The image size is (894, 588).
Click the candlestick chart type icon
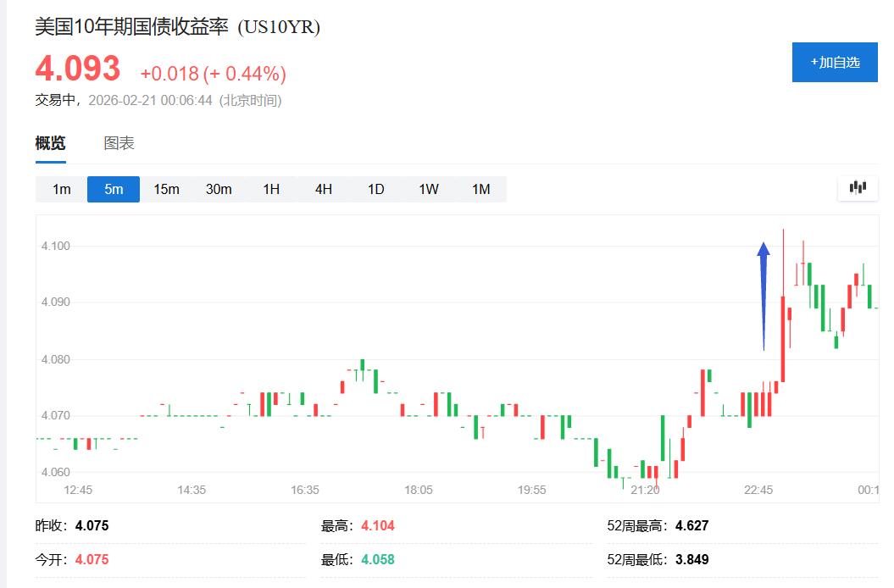click(x=858, y=188)
